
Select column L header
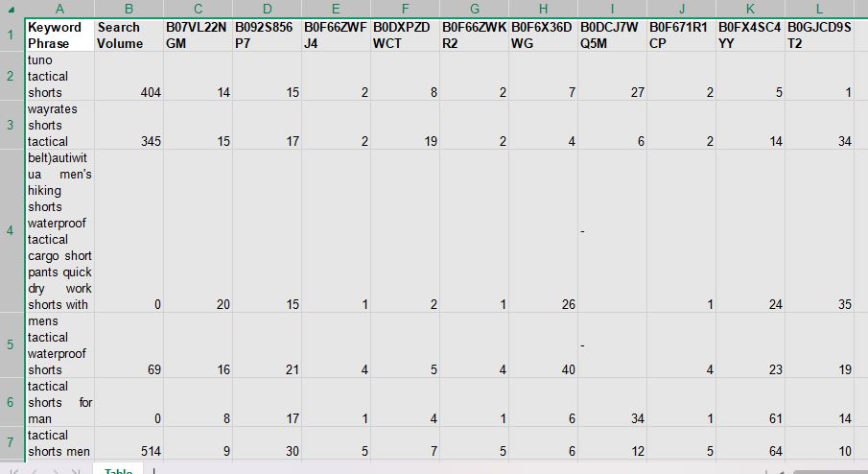click(819, 9)
